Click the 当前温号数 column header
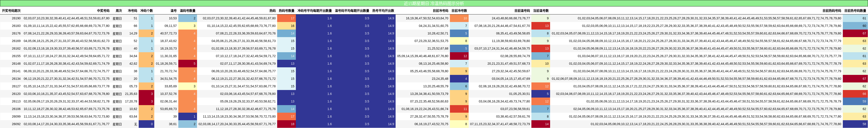Screen dimensions: 868x128 [x=541, y=11]
